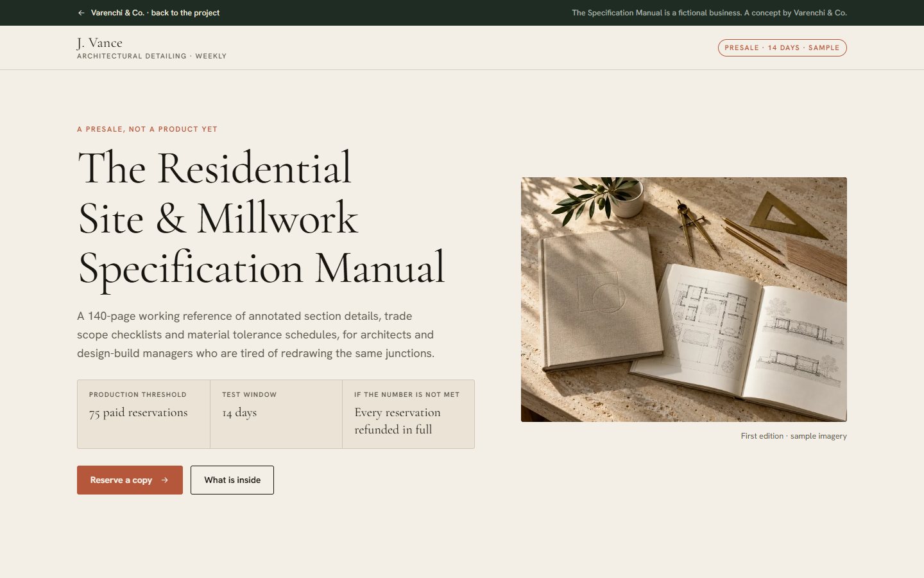Click the 'First edition · sample imagery' caption
924x578 pixels.
point(794,436)
